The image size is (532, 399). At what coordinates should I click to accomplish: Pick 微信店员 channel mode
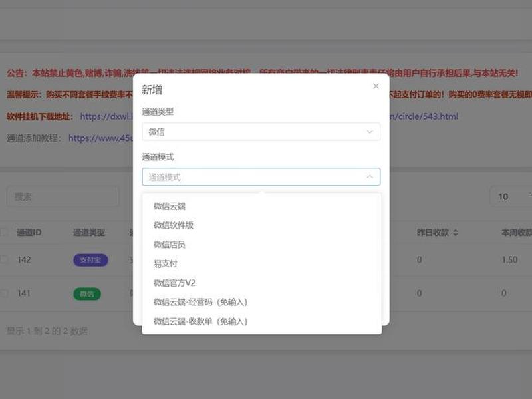tap(261, 244)
